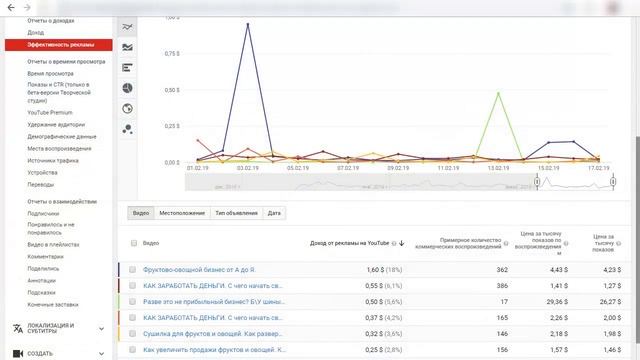Click the browser forward arrow
Viewport: 640px width, 360px height.
[27, 7]
